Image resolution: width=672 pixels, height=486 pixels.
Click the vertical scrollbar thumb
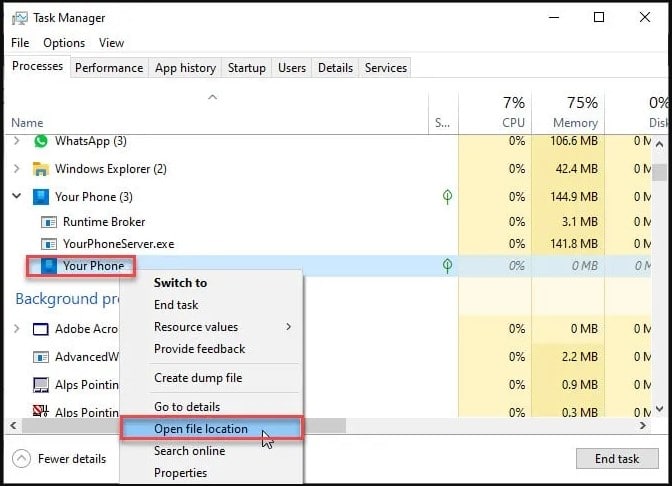(x=660, y=171)
